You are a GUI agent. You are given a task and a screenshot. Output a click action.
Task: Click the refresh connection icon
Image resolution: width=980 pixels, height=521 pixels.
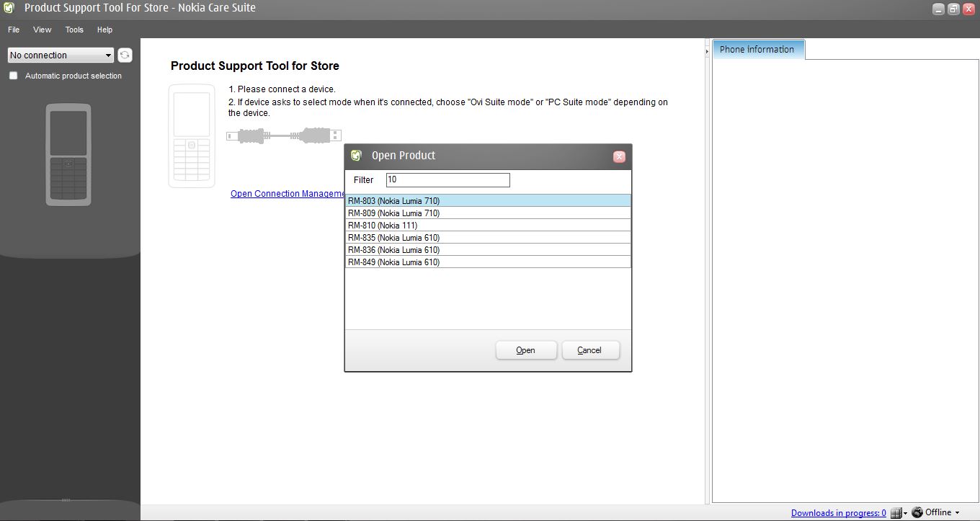125,55
